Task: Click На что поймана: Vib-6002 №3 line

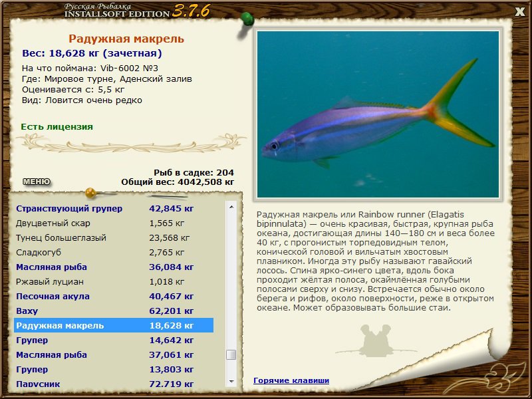Action: 90,68
